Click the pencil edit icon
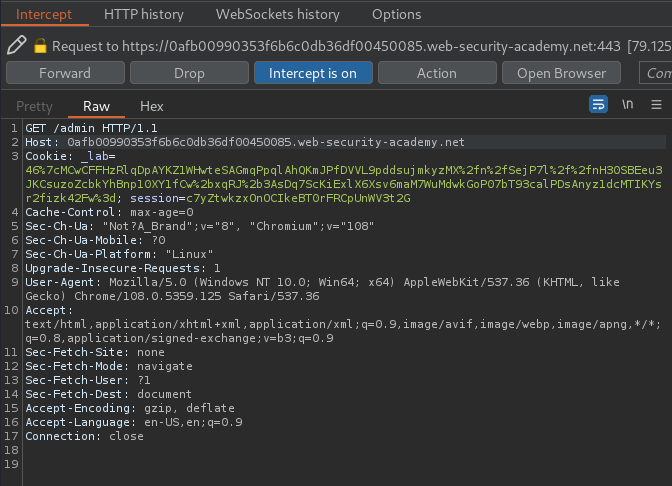The image size is (672, 486). coord(17,45)
